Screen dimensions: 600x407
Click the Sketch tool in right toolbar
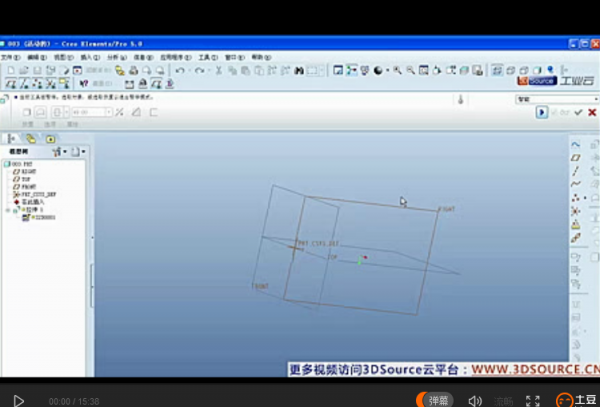(x=575, y=144)
